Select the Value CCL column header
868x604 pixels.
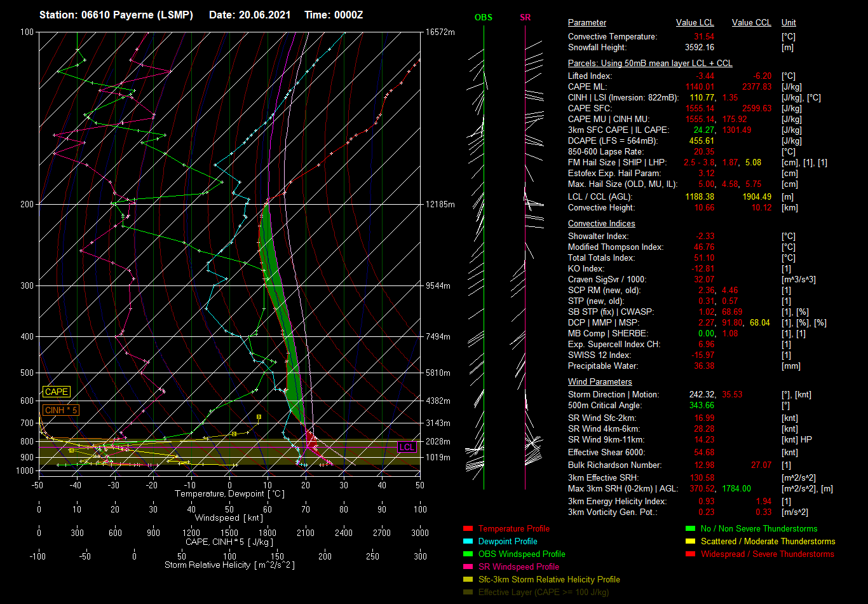(x=751, y=23)
